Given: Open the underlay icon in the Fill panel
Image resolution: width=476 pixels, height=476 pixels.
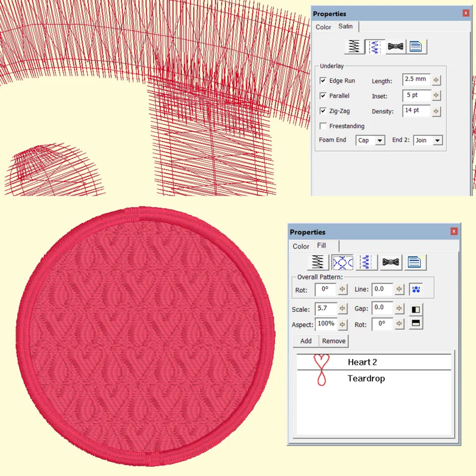Looking at the screenshot, I should 367,262.
